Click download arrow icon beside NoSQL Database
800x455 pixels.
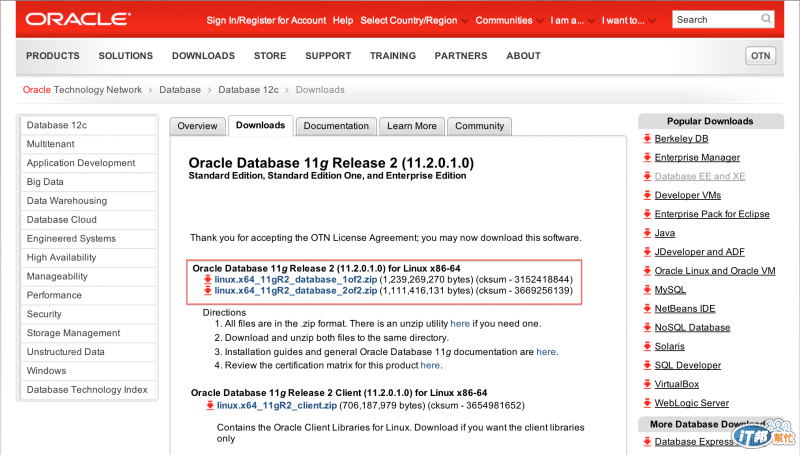tap(647, 327)
